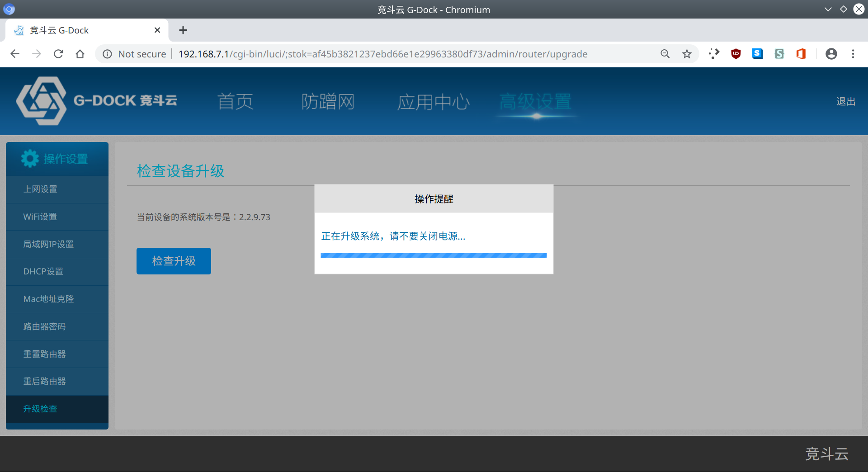Open the 首页 navigation tab
The width and height of the screenshot is (868, 472).
pyautogui.click(x=235, y=102)
